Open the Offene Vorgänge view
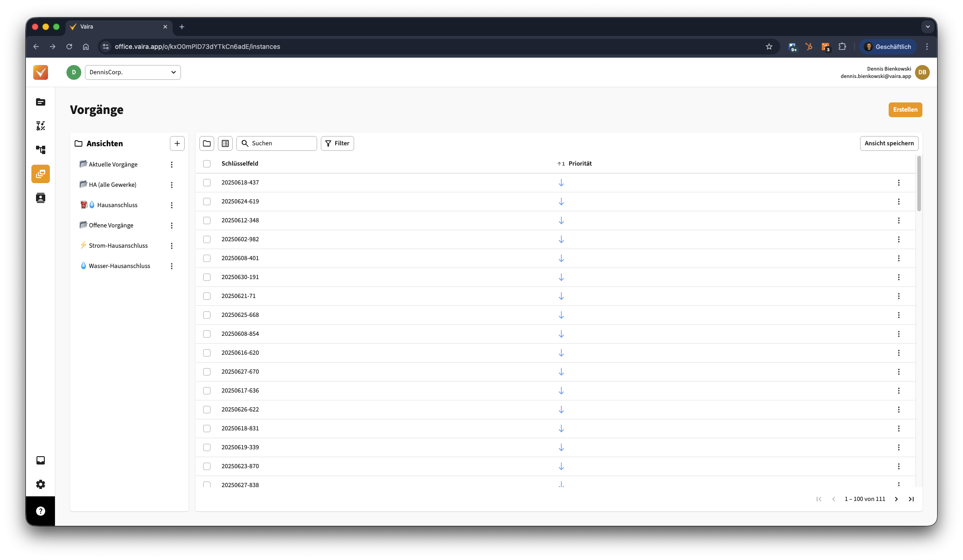The image size is (963, 560). 111,225
